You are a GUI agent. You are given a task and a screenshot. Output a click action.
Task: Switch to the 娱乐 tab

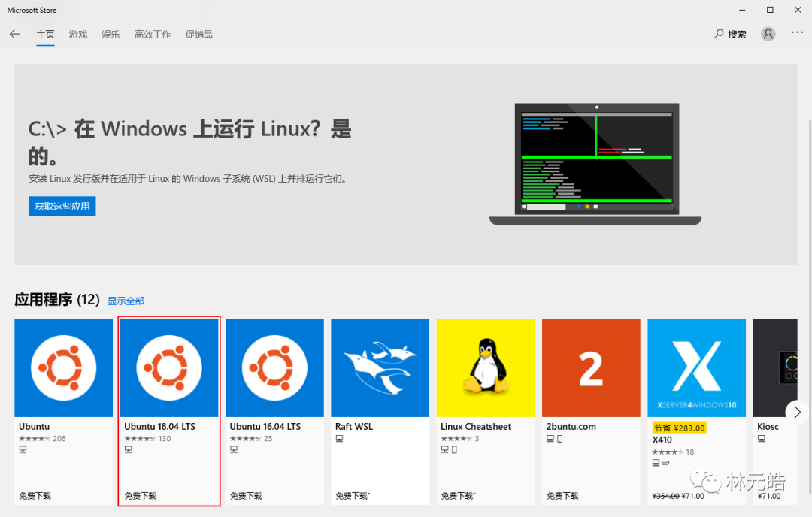coord(111,34)
